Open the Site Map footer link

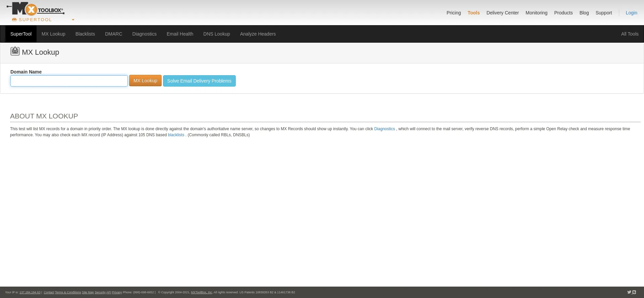tap(88, 292)
